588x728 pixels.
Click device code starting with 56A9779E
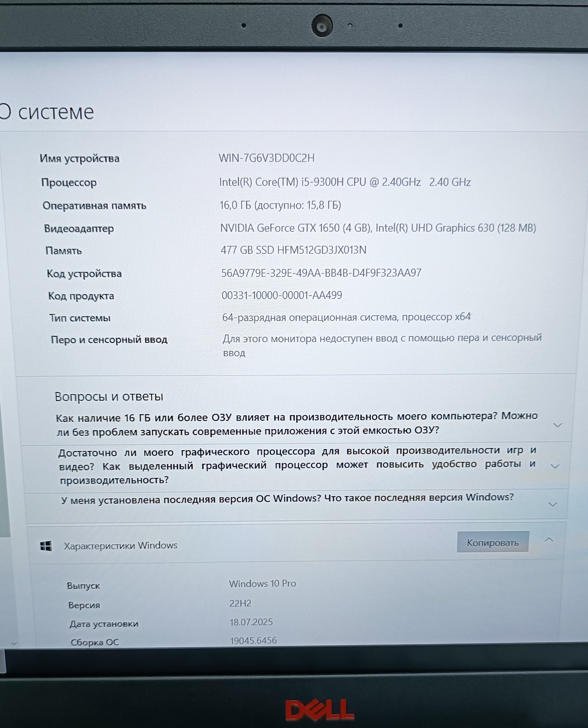coord(321,273)
